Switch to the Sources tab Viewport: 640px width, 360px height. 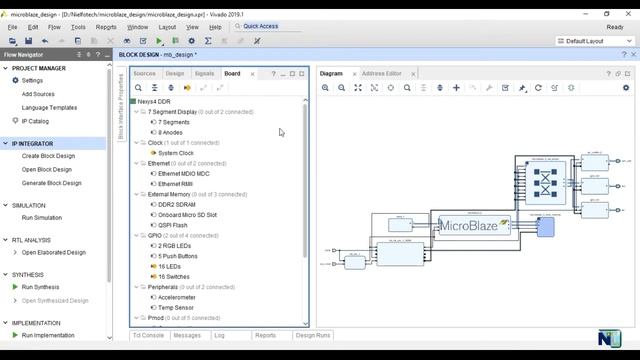point(144,73)
